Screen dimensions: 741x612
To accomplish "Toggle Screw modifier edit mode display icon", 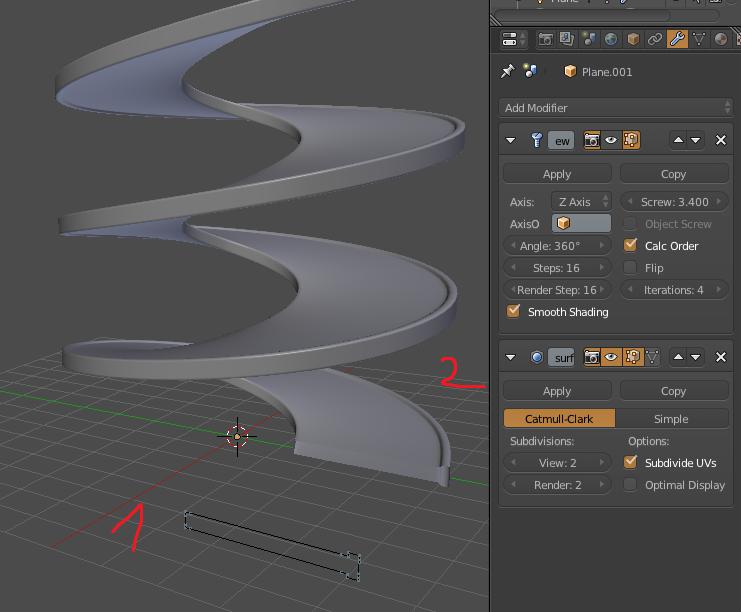I will coord(631,141).
